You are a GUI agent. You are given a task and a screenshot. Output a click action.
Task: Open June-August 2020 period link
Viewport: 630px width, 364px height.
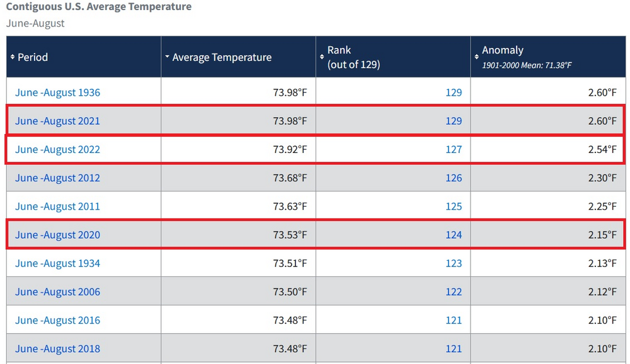[57, 235]
